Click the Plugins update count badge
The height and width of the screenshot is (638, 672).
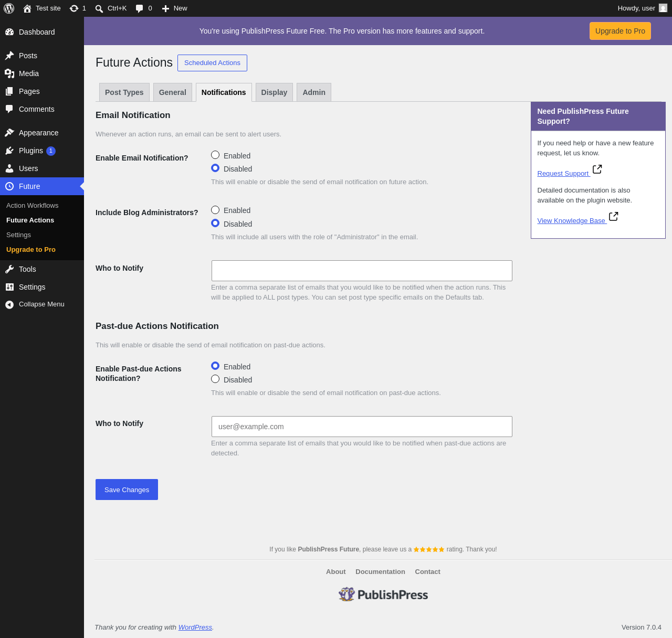[x=51, y=151]
